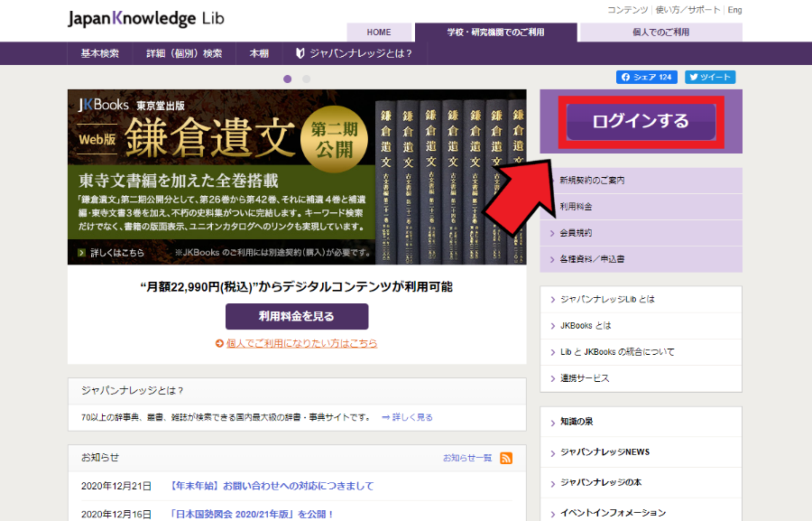Open ジャパンナレッジとは？ navigation item
The height and width of the screenshot is (521, 812).
[x=355, y=53]
